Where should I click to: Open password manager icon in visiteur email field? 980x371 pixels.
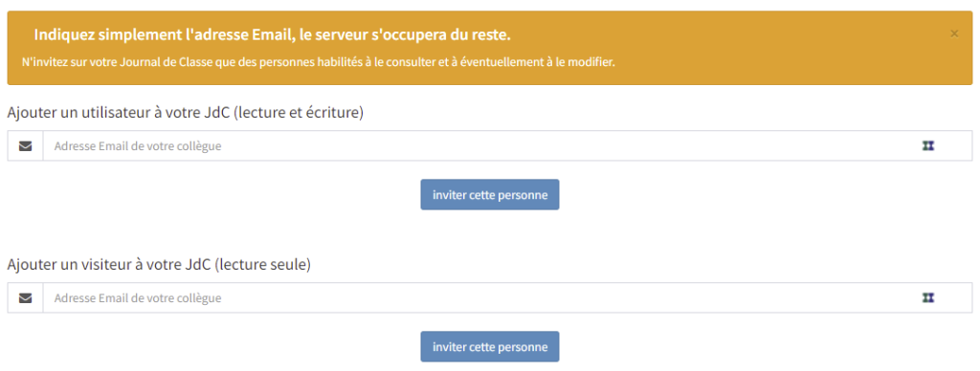click(928, 297)
